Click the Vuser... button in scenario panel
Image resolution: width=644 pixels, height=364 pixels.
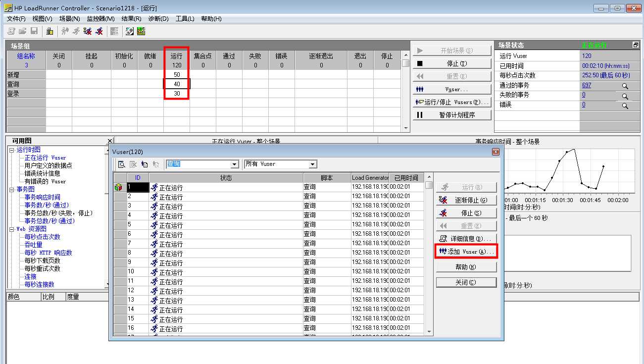point(452,89)
